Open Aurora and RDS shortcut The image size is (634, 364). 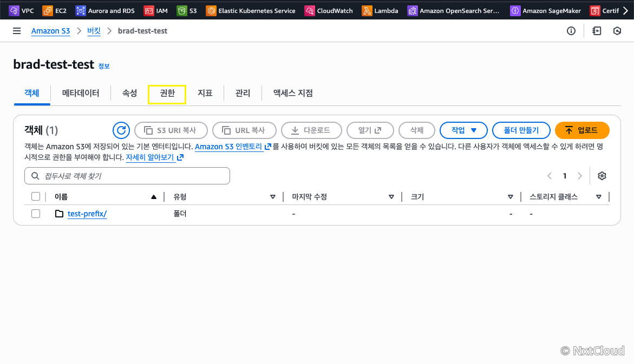[105, 10]
